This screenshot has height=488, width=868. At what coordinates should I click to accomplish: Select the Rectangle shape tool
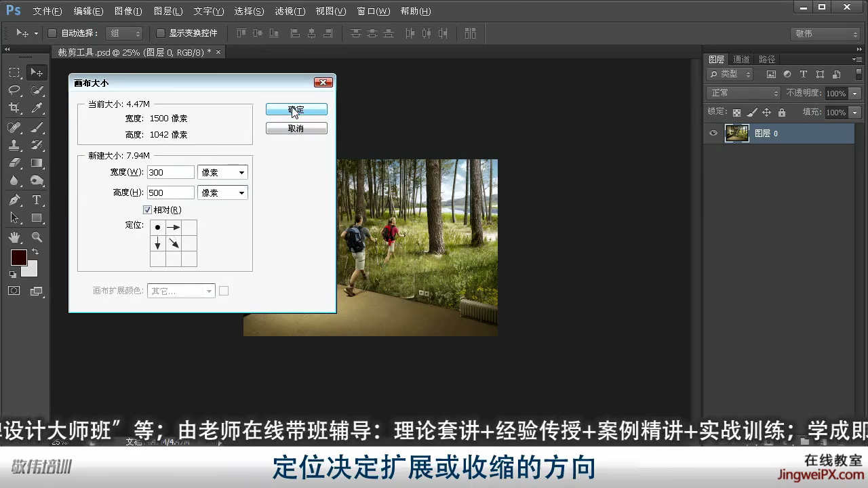coord(37,218)
